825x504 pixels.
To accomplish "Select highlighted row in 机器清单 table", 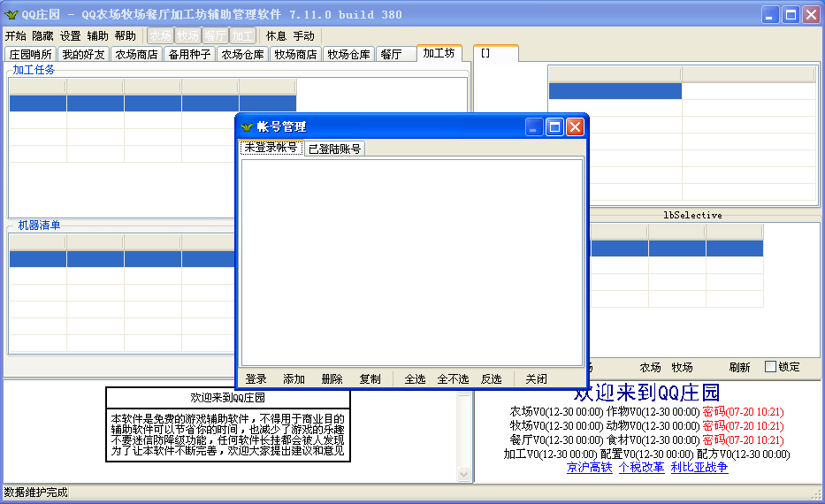I will (x=122, y=259).
